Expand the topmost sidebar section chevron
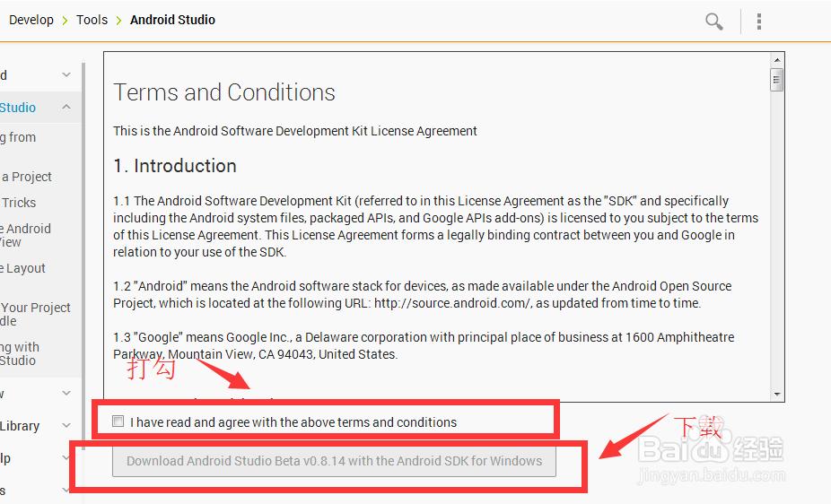The height and width of the screenshot is (504, 831). click(66, 74)
